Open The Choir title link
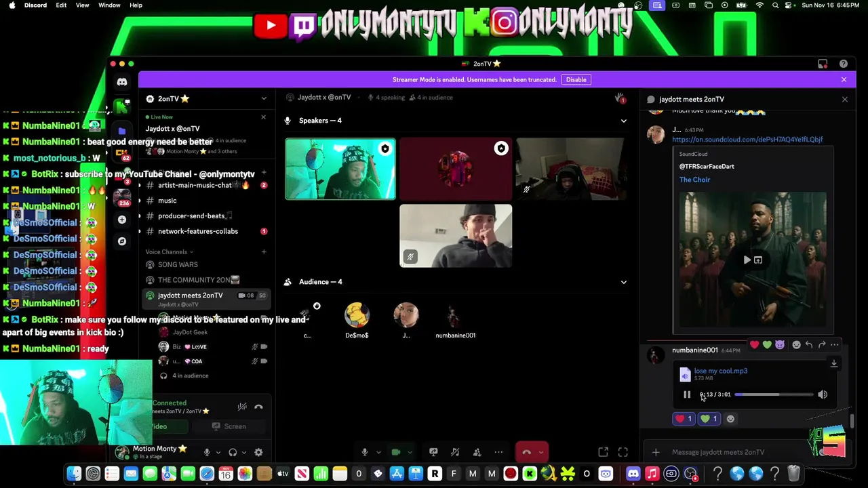Viewport: 868px width, 488px height. 694,180
